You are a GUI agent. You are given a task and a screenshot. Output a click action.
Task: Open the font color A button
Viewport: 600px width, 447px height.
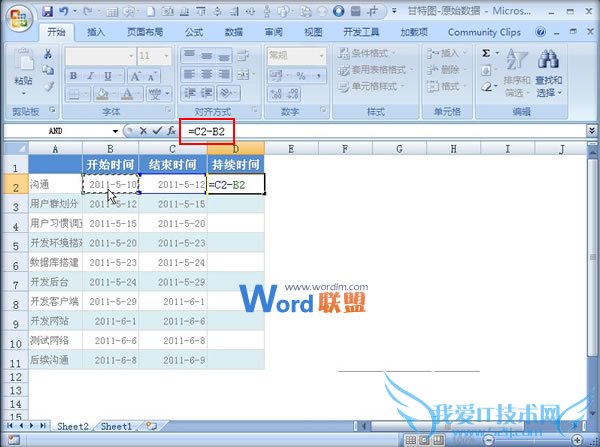127,93
